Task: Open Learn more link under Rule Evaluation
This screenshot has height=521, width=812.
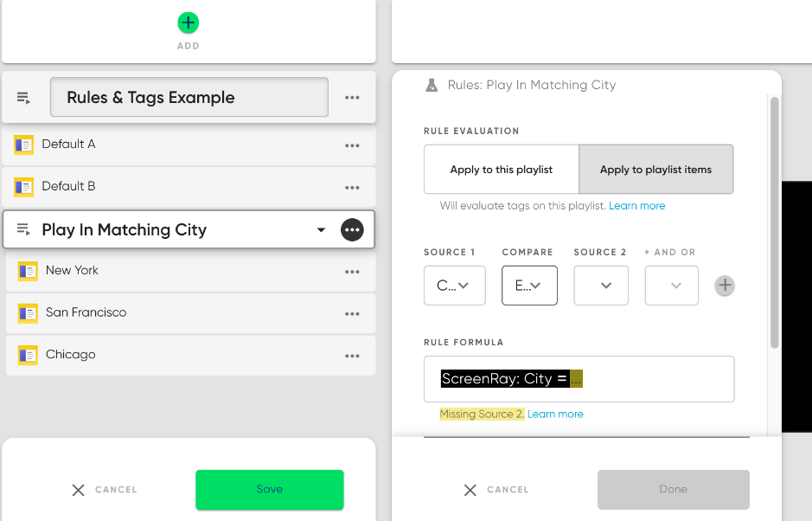Action: pos(637,206)
